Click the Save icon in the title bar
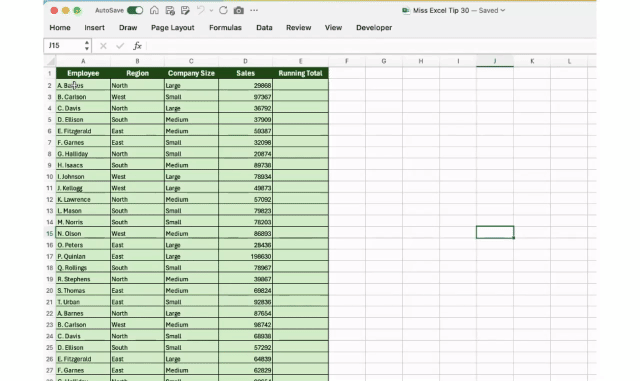Viewport: 640px width, 381px height. pos(170,10)
